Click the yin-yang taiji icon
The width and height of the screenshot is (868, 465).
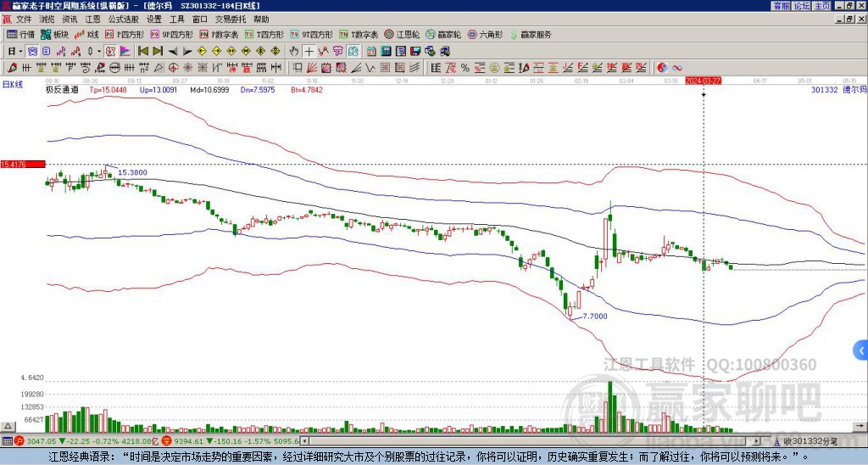tap(662, 68)
